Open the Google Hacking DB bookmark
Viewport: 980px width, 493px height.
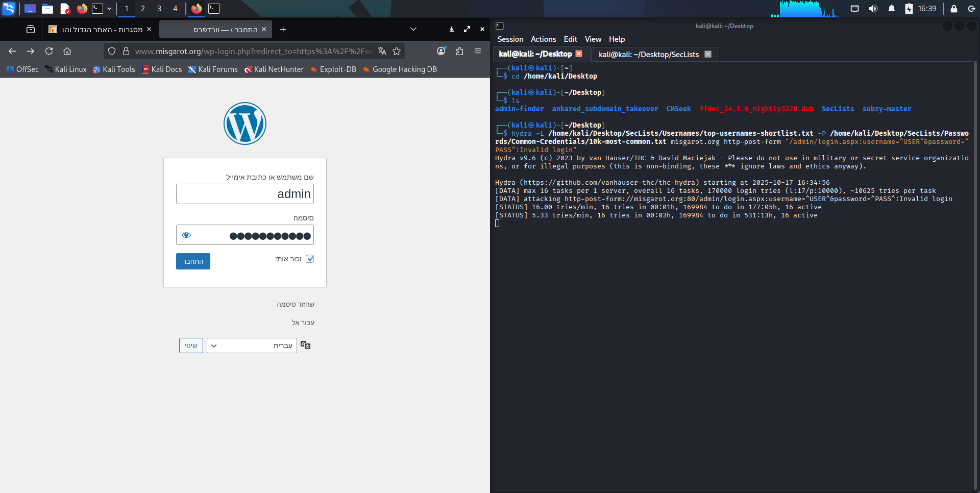coord(400,69)
